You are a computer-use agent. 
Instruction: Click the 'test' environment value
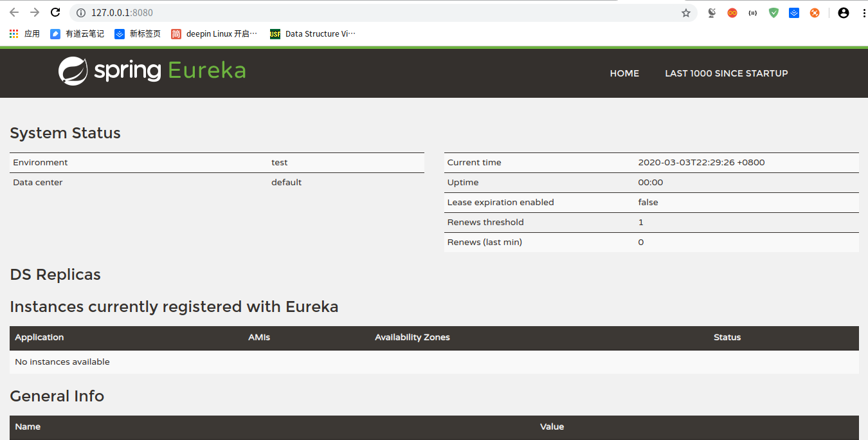pos(280,163)
